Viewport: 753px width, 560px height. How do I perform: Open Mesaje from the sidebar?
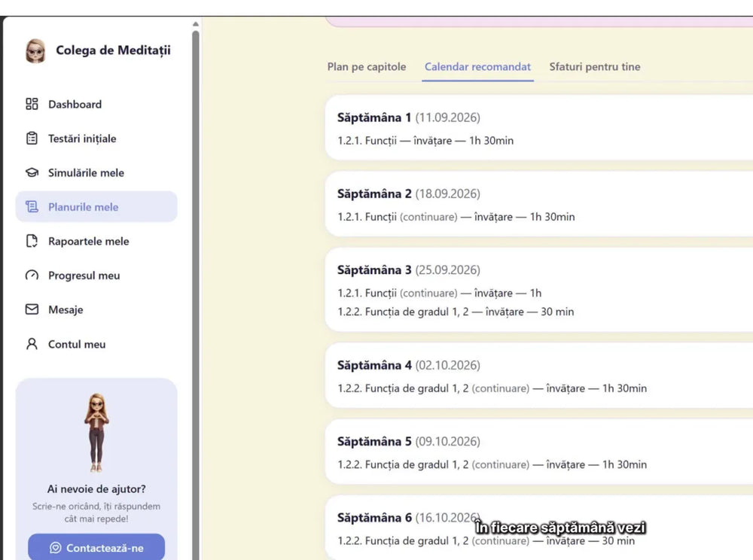click(x=96, y=309)
